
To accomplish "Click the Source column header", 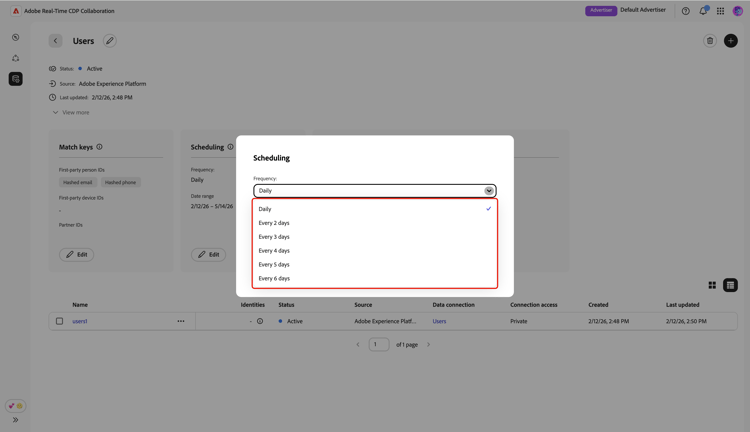I will click(x=363, y=305).
